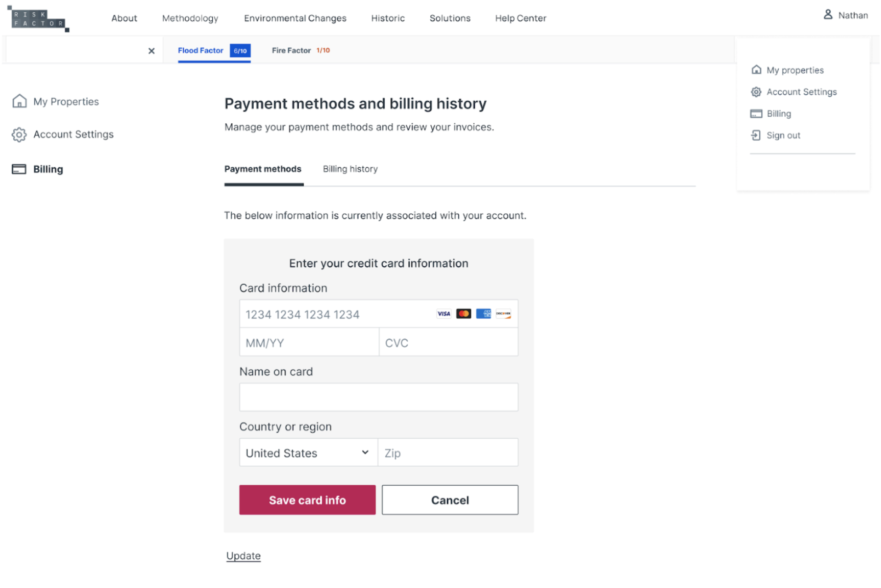Viewport: 881px width, 588px height.
Task: Expand the United States country dropdown
Action: pos(308,453)
